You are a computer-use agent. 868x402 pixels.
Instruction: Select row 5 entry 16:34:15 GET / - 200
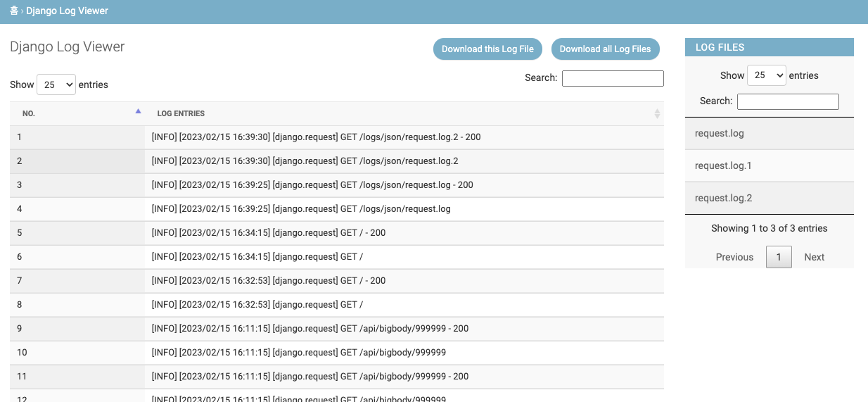coord(404,233)
